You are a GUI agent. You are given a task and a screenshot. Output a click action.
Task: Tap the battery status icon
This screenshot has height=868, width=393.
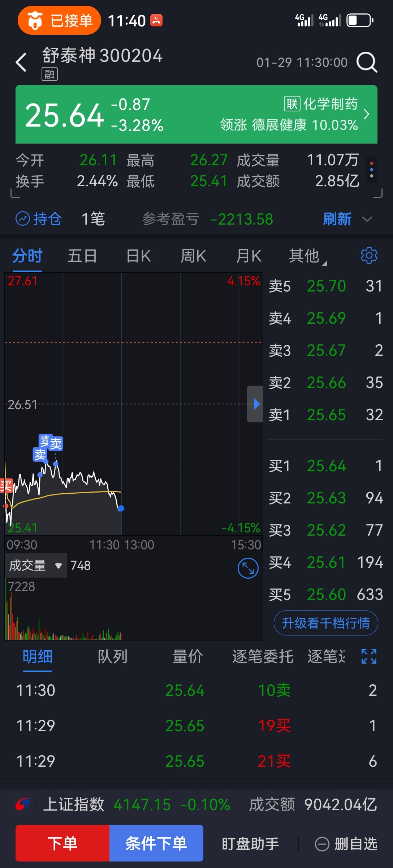[360, 20]
